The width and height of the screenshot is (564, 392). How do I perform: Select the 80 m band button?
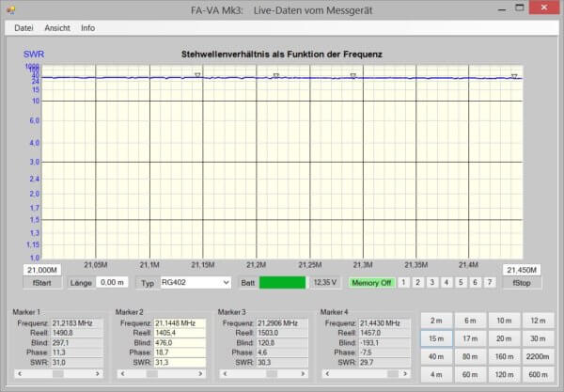pyautogui.click(x=470, y=357)
